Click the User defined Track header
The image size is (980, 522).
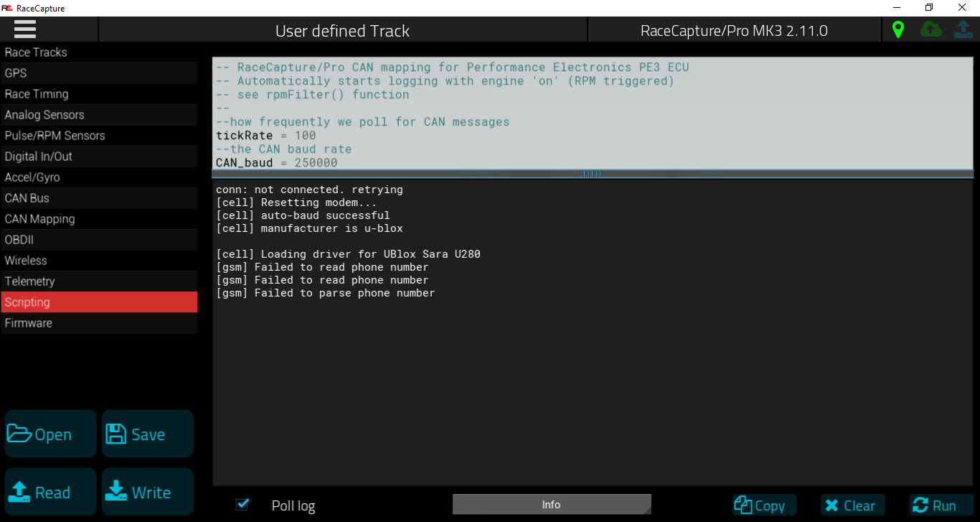(342, 31)
